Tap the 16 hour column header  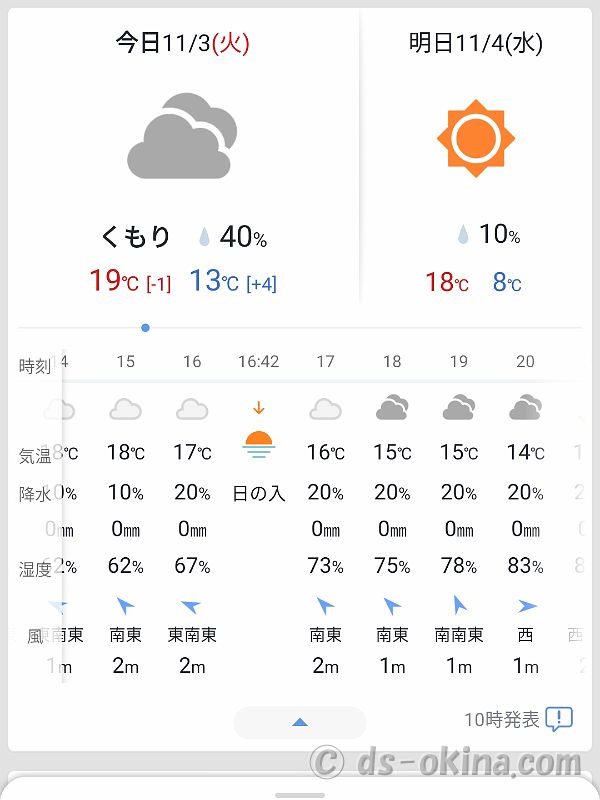click(x=192, y=361)
